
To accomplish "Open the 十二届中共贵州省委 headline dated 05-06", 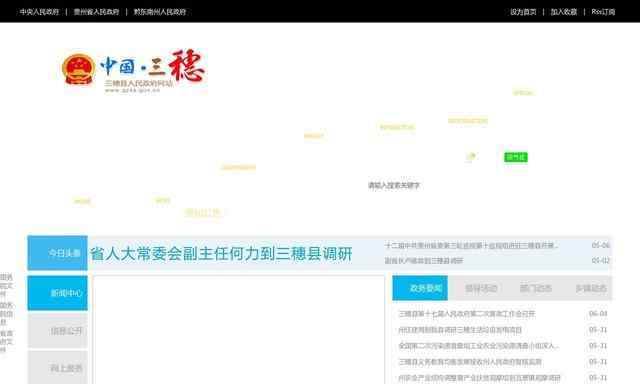I will 471,245.
